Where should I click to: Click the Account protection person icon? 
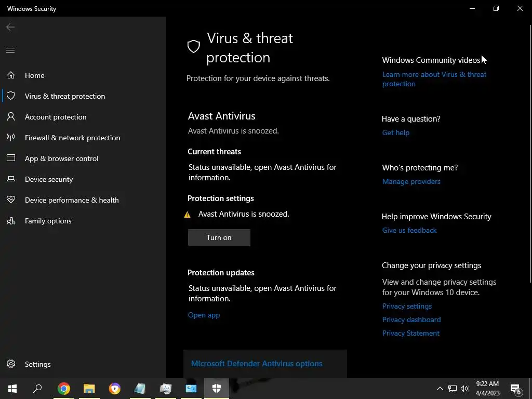point(11,117)
